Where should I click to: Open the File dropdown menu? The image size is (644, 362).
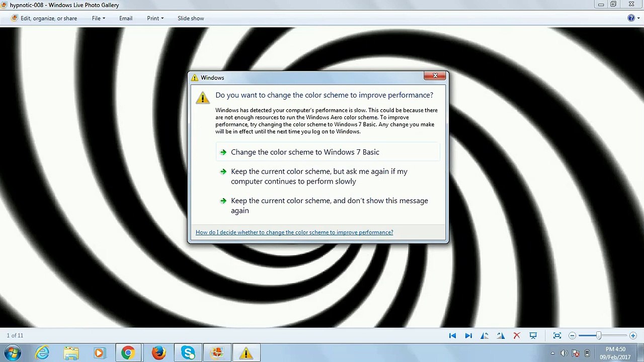[99, 18]
